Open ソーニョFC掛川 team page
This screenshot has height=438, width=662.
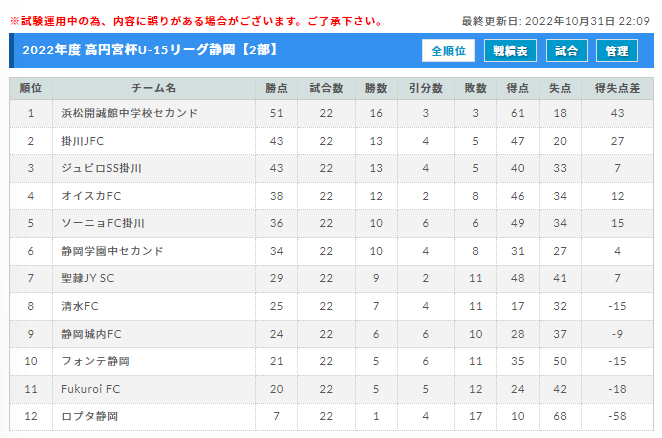(x=102, y=223)
